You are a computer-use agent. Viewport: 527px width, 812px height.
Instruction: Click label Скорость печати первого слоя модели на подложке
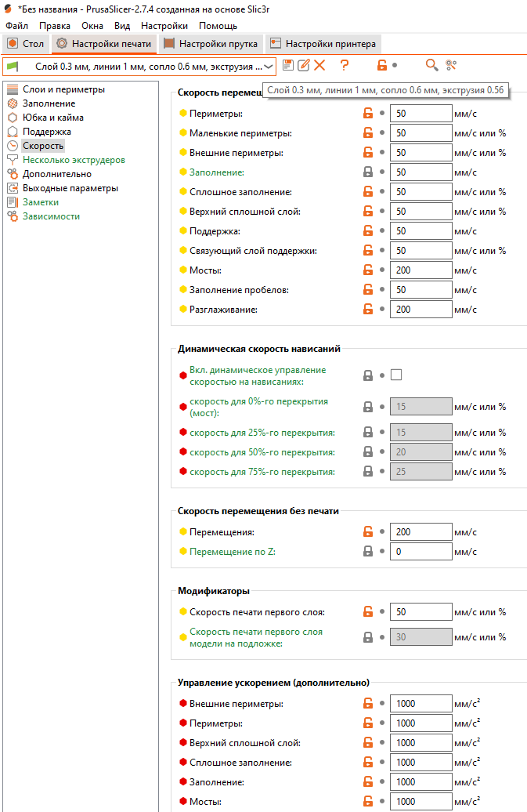256,637
